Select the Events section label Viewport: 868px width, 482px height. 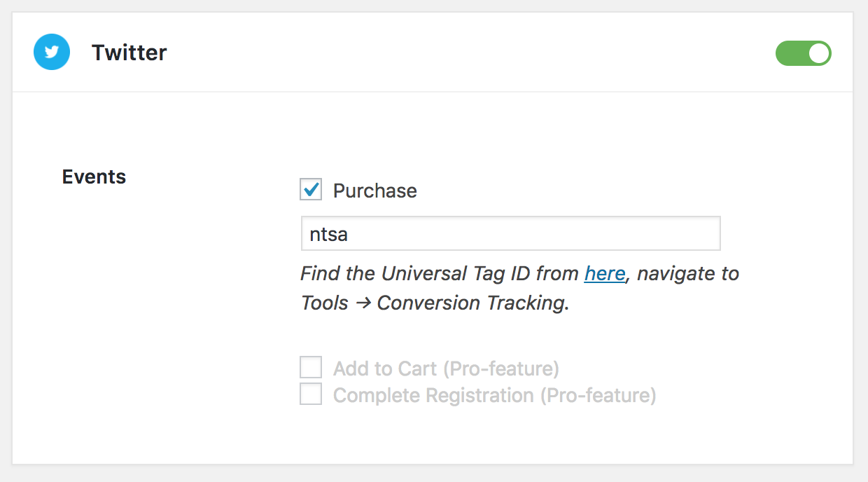(x=93, y=177)
